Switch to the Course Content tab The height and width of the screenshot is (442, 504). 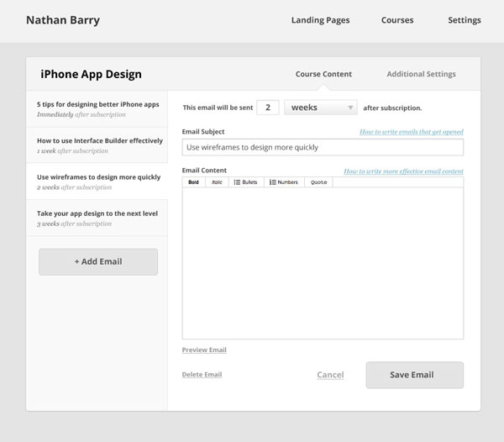point(323,74)
